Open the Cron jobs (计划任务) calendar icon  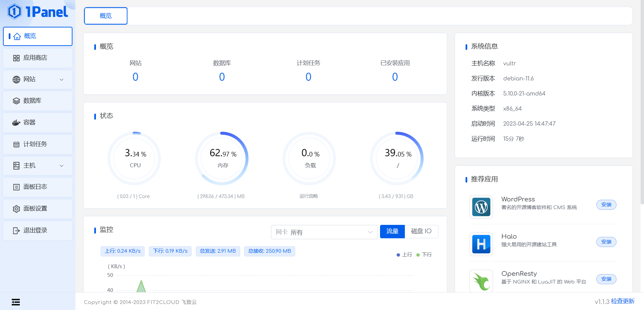tap(16, 144)
